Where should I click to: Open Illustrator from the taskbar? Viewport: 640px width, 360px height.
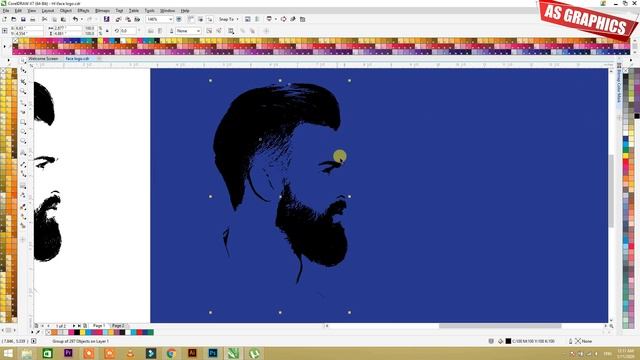click(192, 353)
